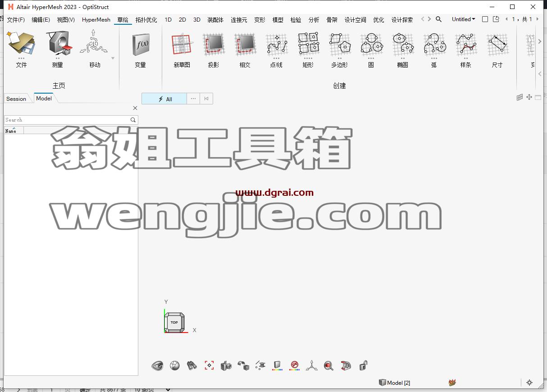Expand 矩形 tool secondary options dots

pos(308,58)
